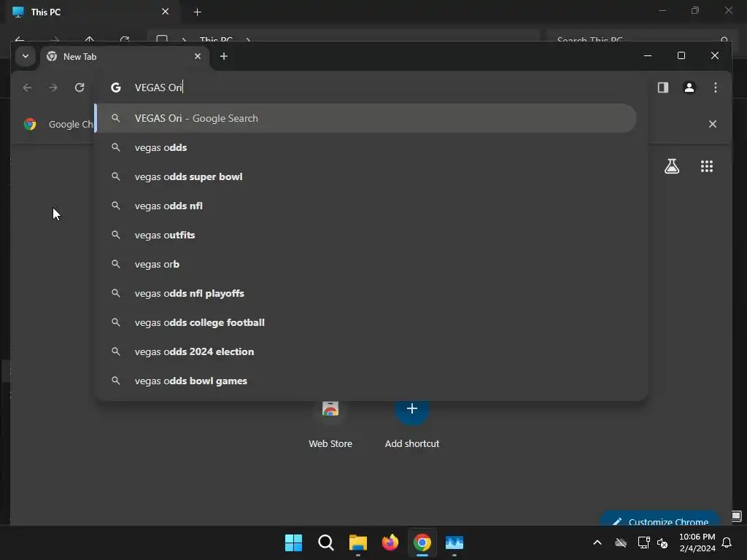Select suggestion vegas odds college football

coord(366,322)
